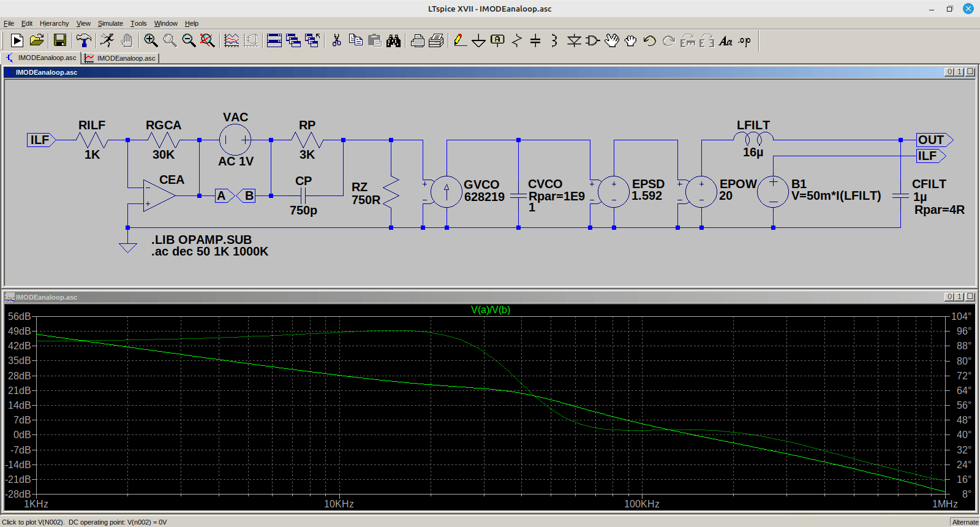Open a file using the folder icon
This screenshot has height=527, width=980.
point(37,40)
